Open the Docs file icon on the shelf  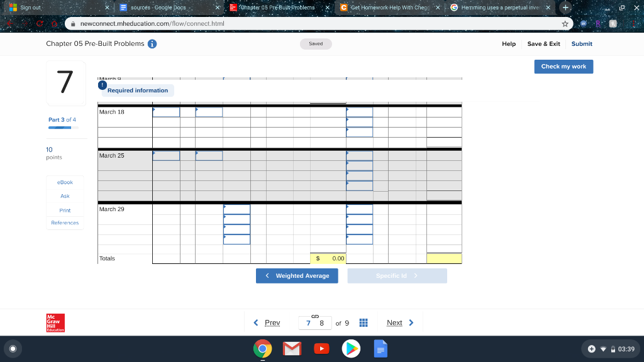pos(380,348)
